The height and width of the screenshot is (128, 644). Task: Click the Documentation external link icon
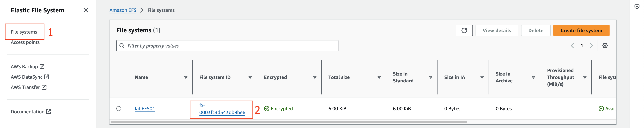(x=49, y=112)
